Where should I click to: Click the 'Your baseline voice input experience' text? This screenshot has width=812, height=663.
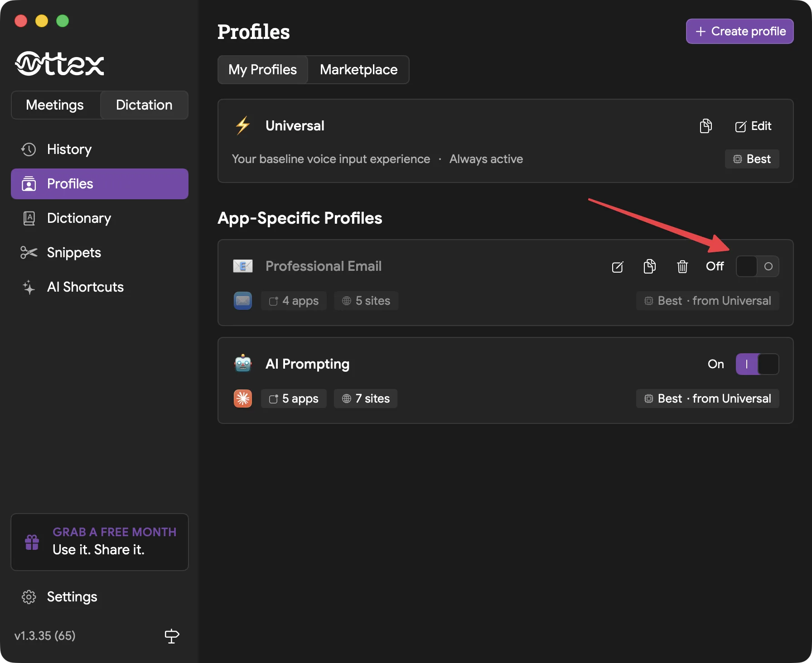pyautogui.click(x=331, y=159)
